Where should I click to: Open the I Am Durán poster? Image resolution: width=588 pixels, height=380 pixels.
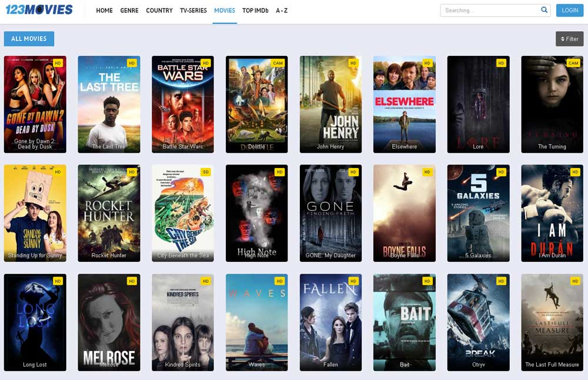click(552, 213)
